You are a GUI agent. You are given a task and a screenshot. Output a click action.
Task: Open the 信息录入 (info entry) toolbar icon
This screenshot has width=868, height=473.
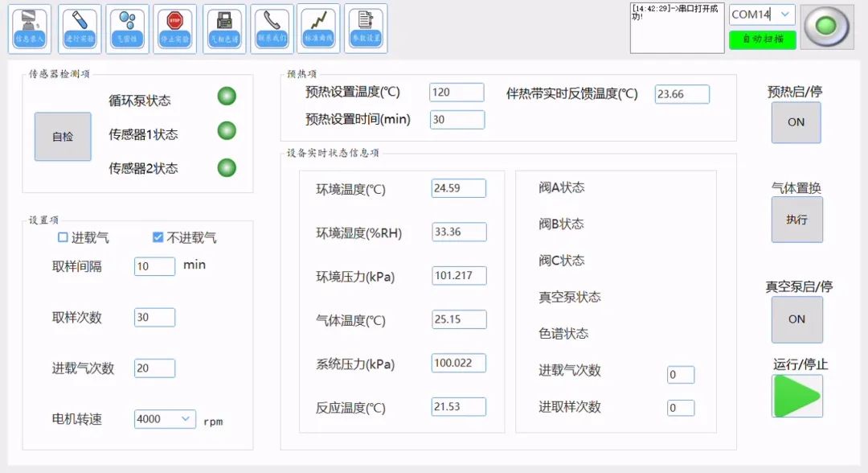click(x=30, y=29)
